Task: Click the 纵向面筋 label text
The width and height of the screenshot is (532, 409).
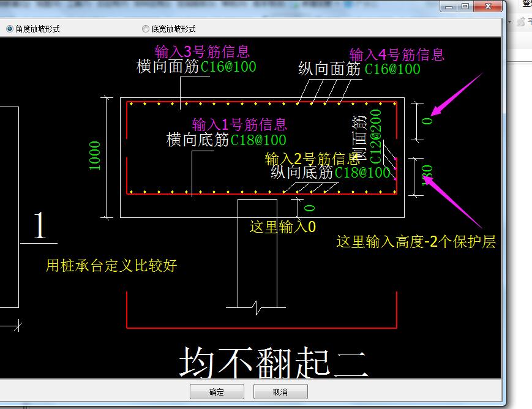Action: (329, 69)
